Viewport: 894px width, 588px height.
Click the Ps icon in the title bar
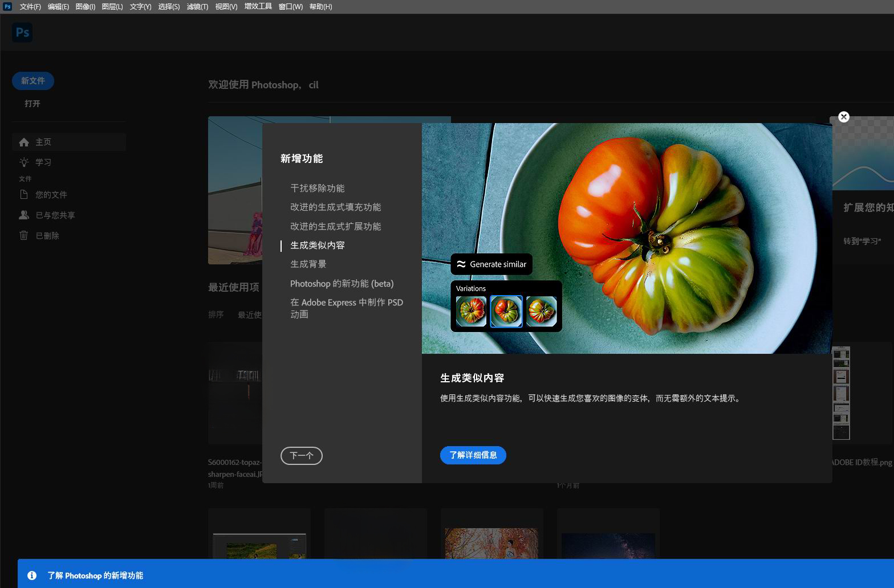7,7
